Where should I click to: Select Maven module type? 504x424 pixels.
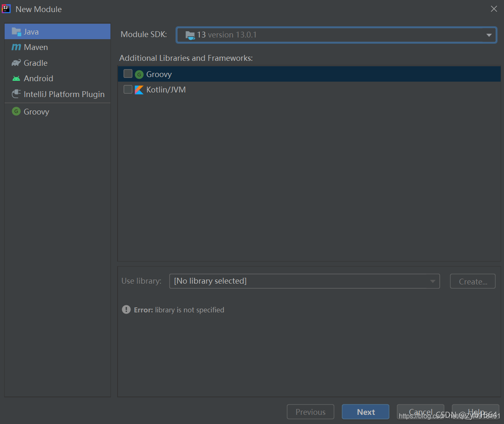(x=58, y=47)
